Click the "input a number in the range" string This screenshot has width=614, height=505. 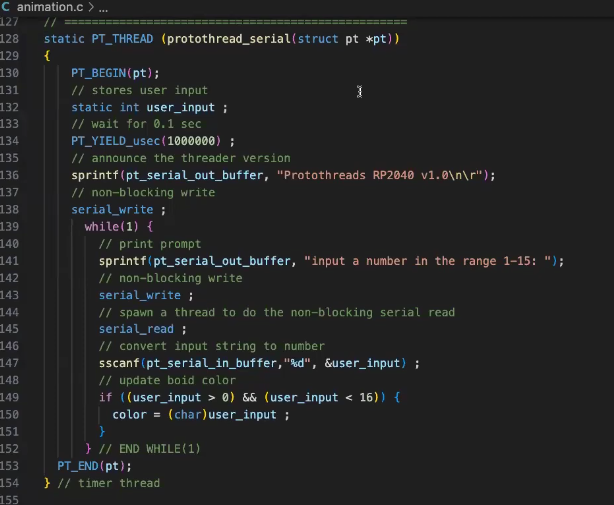(430, 261)
